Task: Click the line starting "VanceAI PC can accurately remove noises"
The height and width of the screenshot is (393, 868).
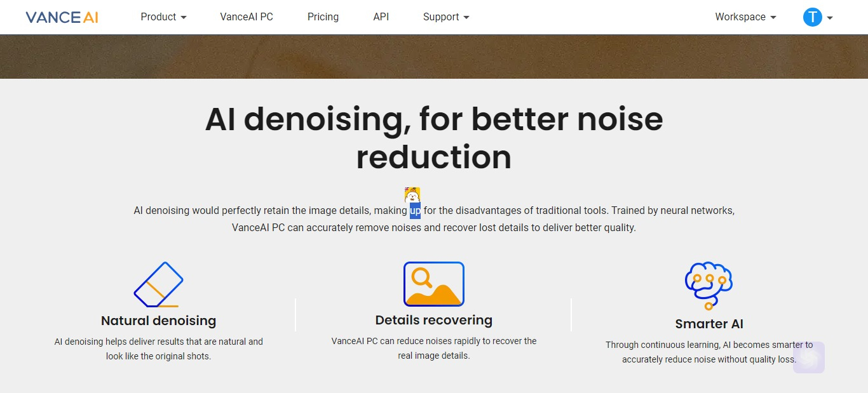Action: (x=434, y=227)
